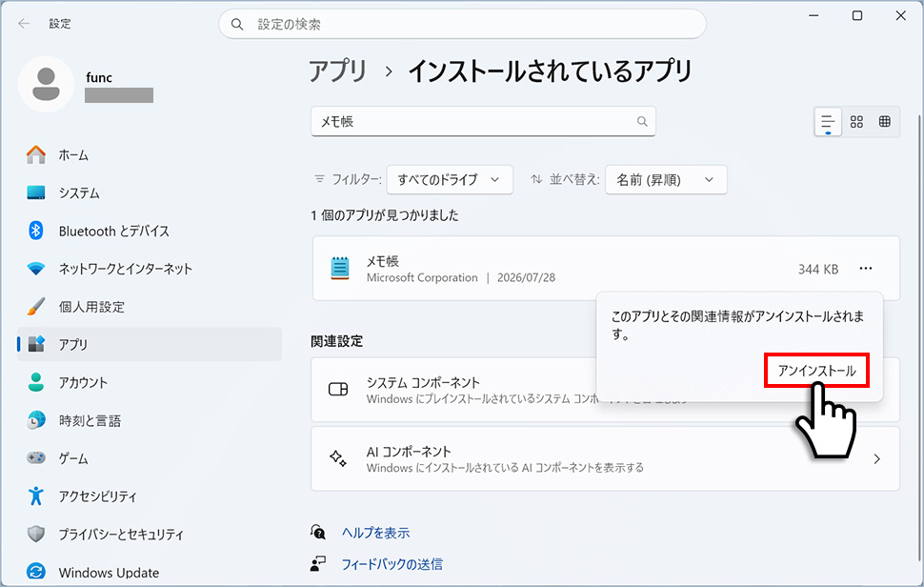Screen dimensions: 924x587
Task: Open ネットワークとインターネット settings
Action: coord(150,269)
